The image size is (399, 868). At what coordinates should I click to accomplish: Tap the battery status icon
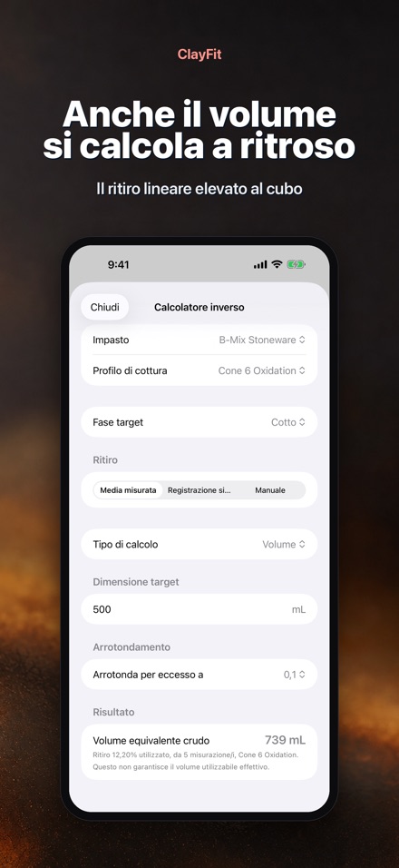[297, 264]
